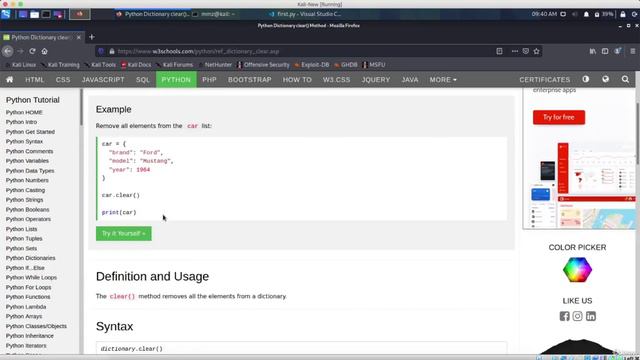Open the Facebook icon under Like Us

[x=564, y=316]
